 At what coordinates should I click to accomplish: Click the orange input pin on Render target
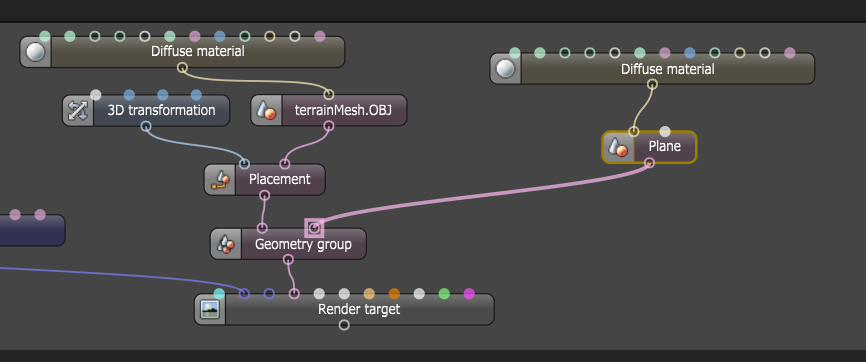[394, 293]
